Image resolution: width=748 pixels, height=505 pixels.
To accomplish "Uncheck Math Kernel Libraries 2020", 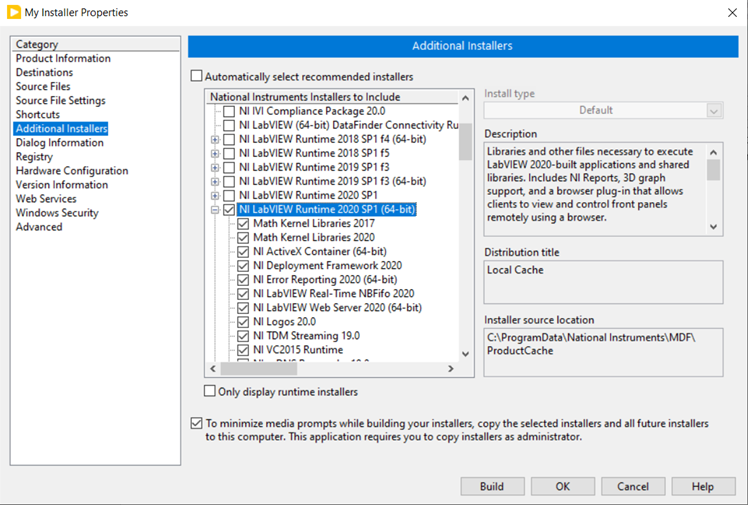I will 243,237.
